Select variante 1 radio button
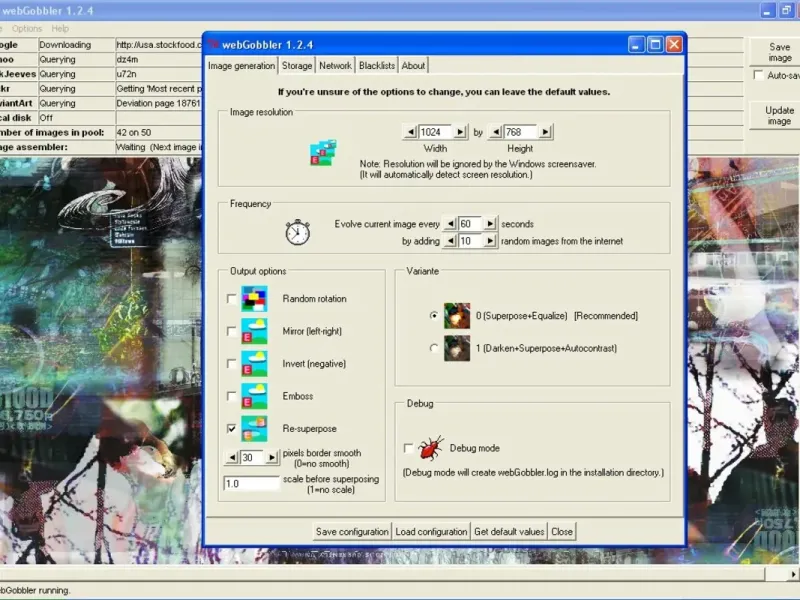This screenshot has width=800, height=600. tap(433, 348)
